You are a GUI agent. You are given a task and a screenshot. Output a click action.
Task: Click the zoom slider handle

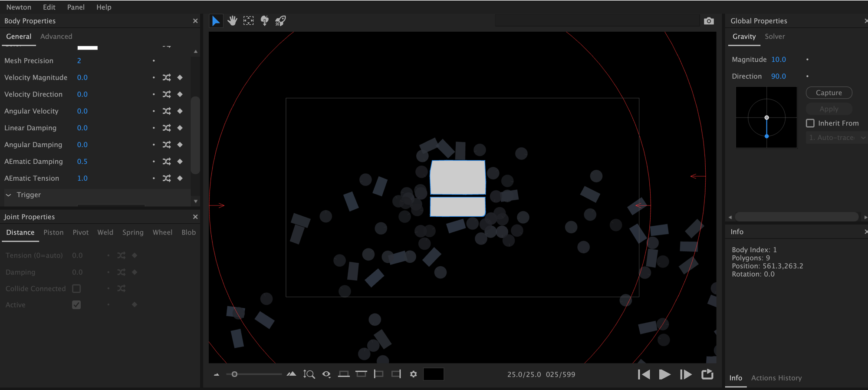coord(234,374)
